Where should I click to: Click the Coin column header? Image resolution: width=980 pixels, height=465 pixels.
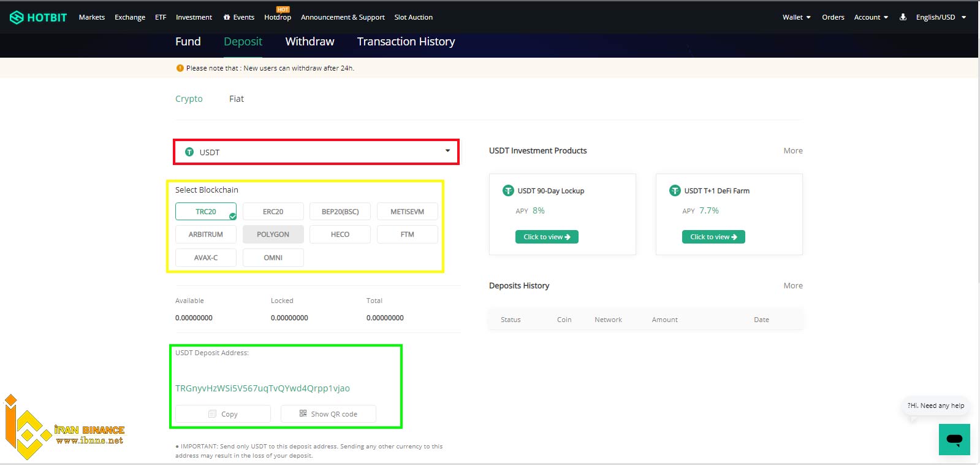coord(564,320)
